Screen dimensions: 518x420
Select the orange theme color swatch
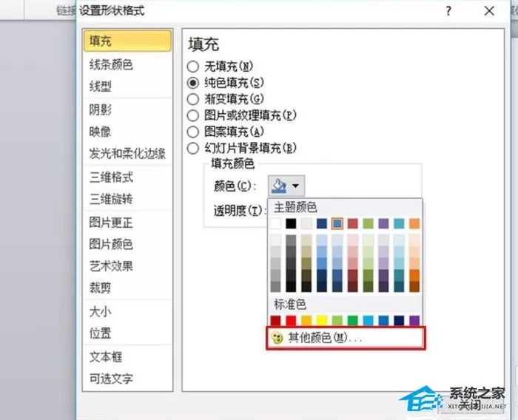(414, 223)
